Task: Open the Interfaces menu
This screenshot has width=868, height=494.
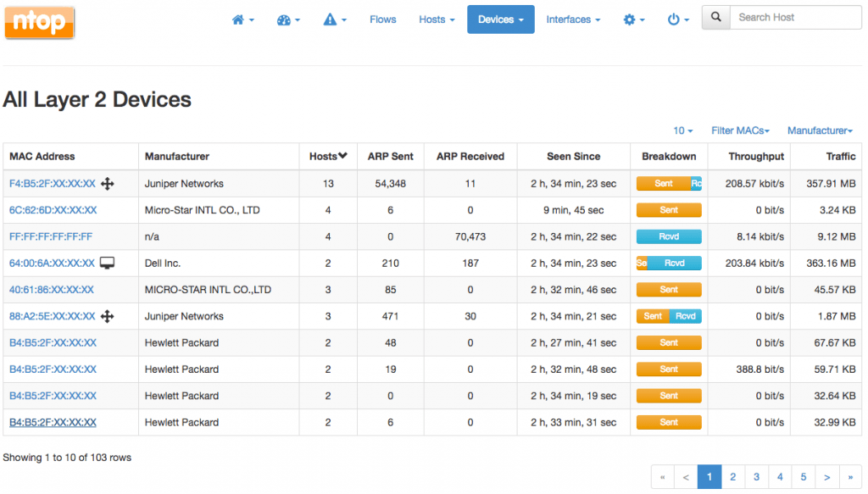Action: [x=573, y=19]
